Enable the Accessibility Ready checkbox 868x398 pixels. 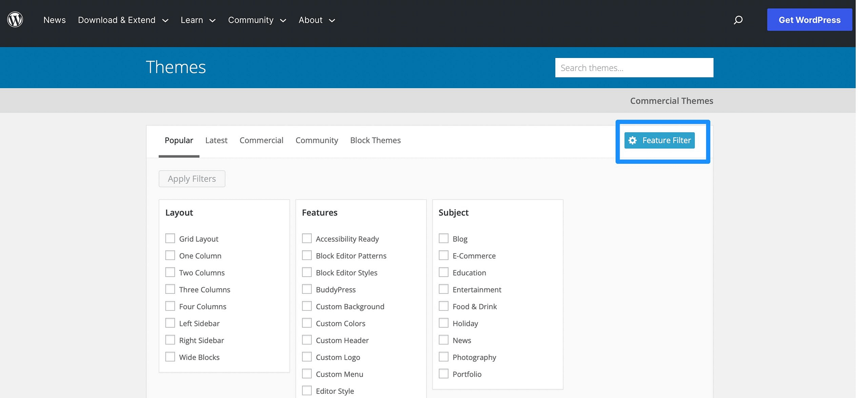pos(307,238)
